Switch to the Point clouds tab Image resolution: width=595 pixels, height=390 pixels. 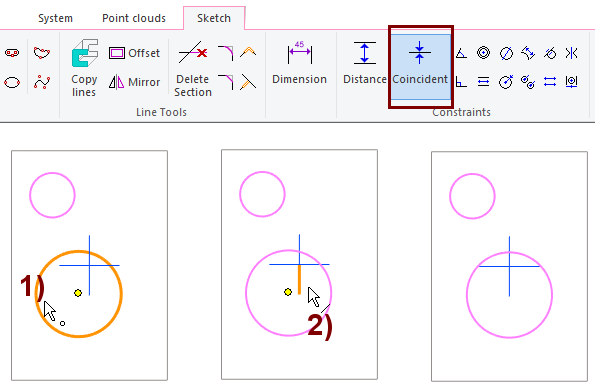[x=134, y=18]
